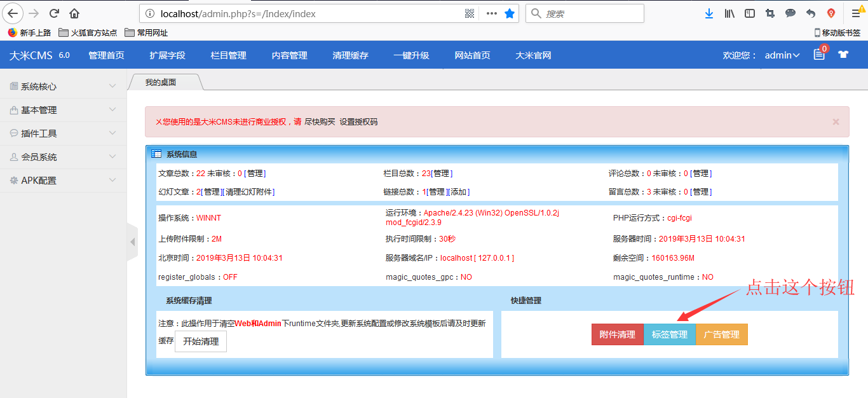Expand the 插件工具 sidebar menu

point(64,134)
